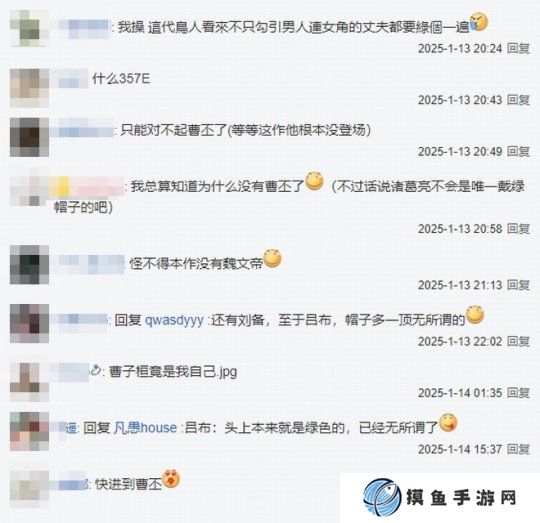The width and height of the screenshot is (540, 523).
Task: Click 回复 next to the 15:37 timestamp
Action: pyautogui.click(x=518, y=449)
